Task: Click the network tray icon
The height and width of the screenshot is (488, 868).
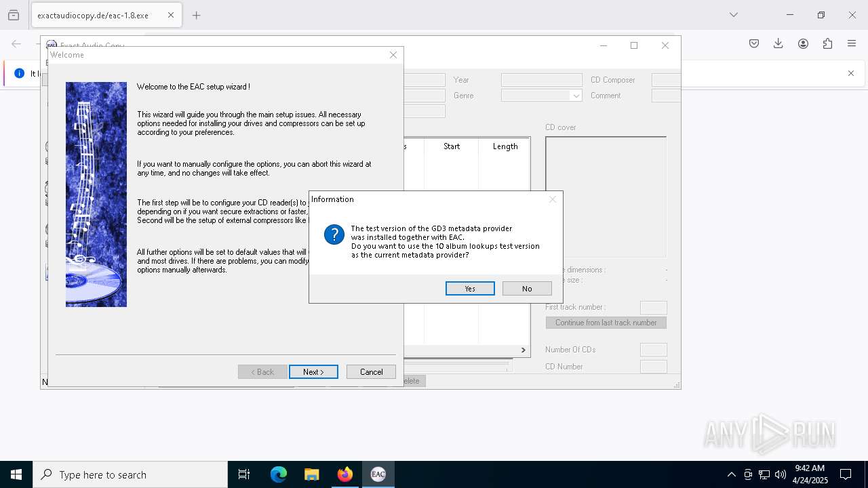Action: [764, 474]
